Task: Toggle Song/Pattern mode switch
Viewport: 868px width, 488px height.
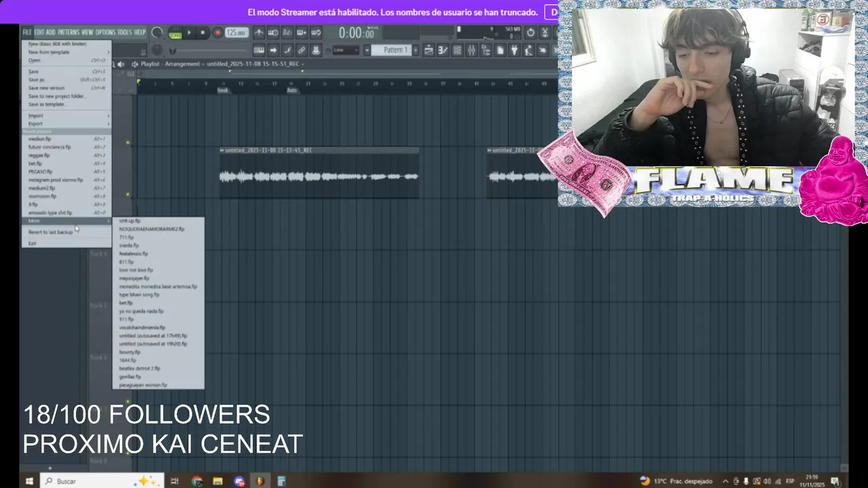Action: pos(176,33)
